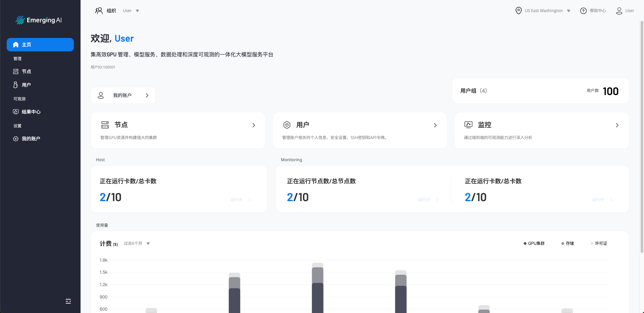644x313 pixels.
Task: Click the arrow on 用户 card
Action: 435,125
